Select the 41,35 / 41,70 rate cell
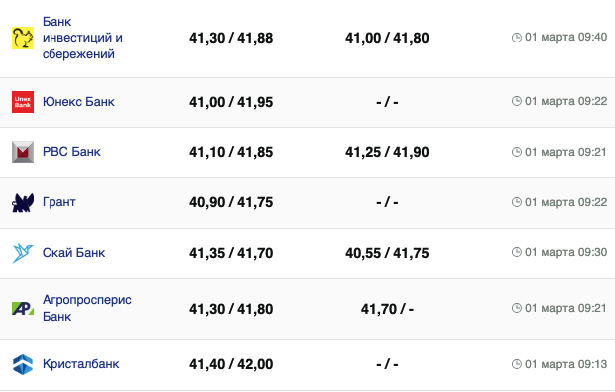 pyautogui.click(x=231, y=253)
